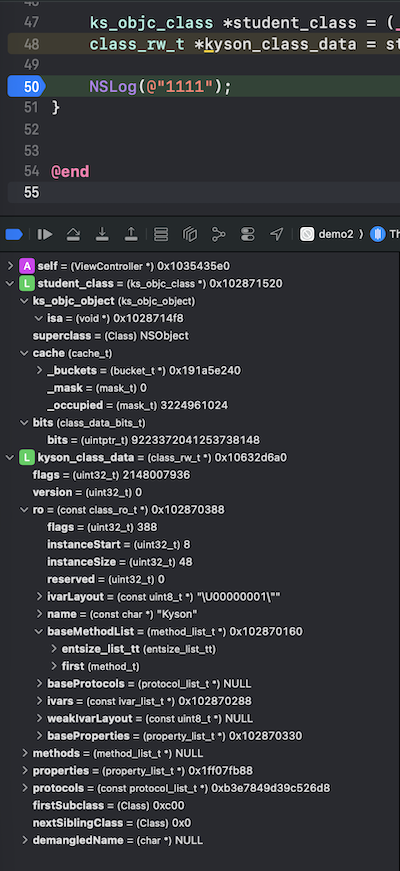Screen dimensions: 400x871
Task: Collapse the isa pointer row
Action: click(x=39, y=318)
